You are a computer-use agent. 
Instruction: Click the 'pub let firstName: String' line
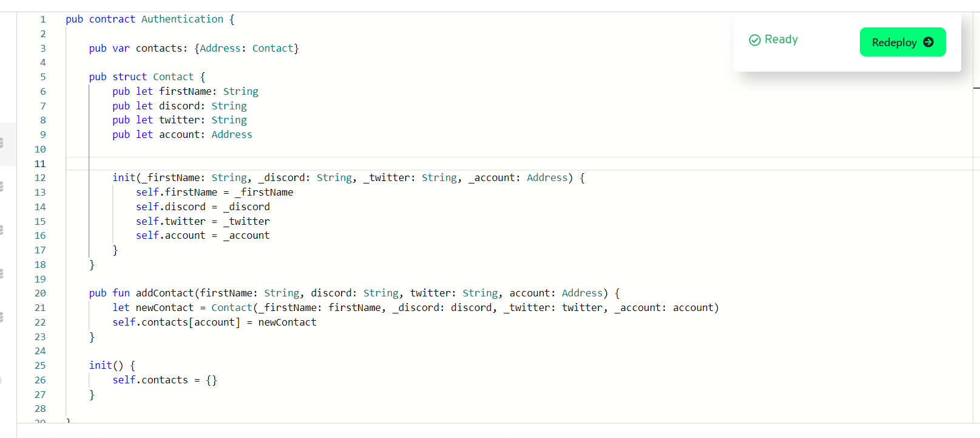tap(185, 92)
